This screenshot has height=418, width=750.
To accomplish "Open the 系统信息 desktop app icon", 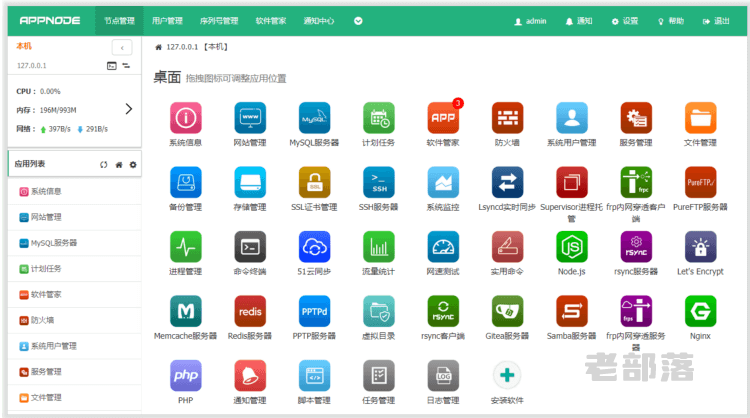I will pyautogui.click(x=186, y=118).
